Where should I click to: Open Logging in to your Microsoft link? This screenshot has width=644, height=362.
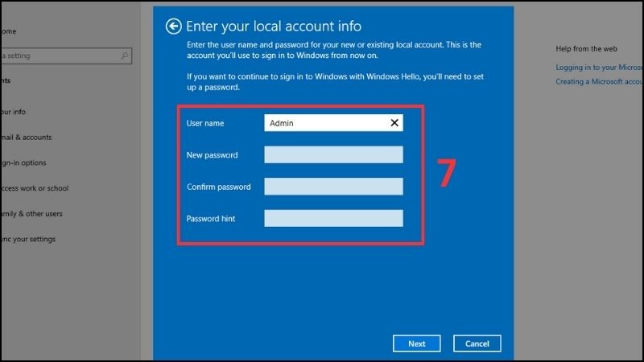pos(600,68)
